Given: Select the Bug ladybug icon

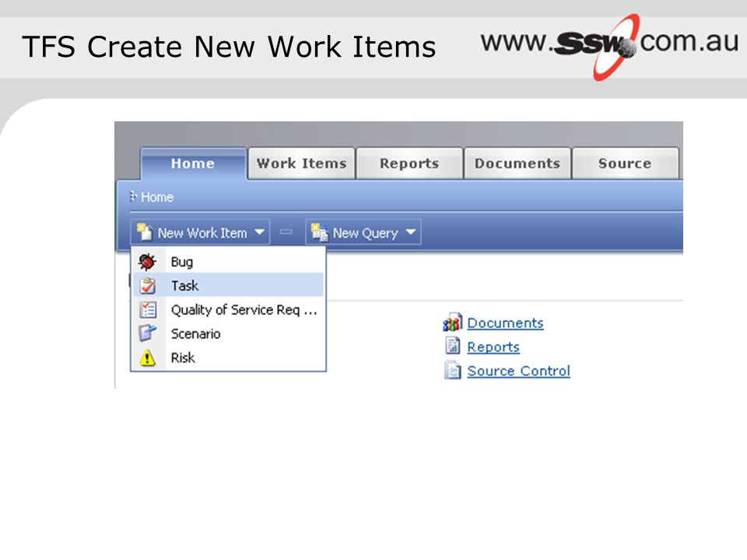Looking at the screenshot, I should pos(147,261).
